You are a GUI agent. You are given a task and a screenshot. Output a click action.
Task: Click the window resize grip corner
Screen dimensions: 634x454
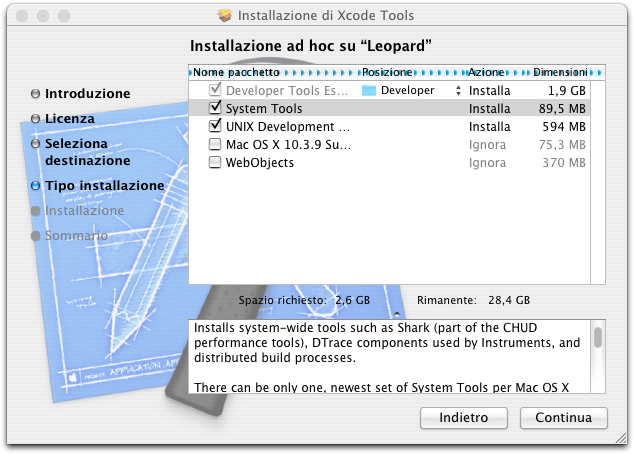tap(620, 438)
